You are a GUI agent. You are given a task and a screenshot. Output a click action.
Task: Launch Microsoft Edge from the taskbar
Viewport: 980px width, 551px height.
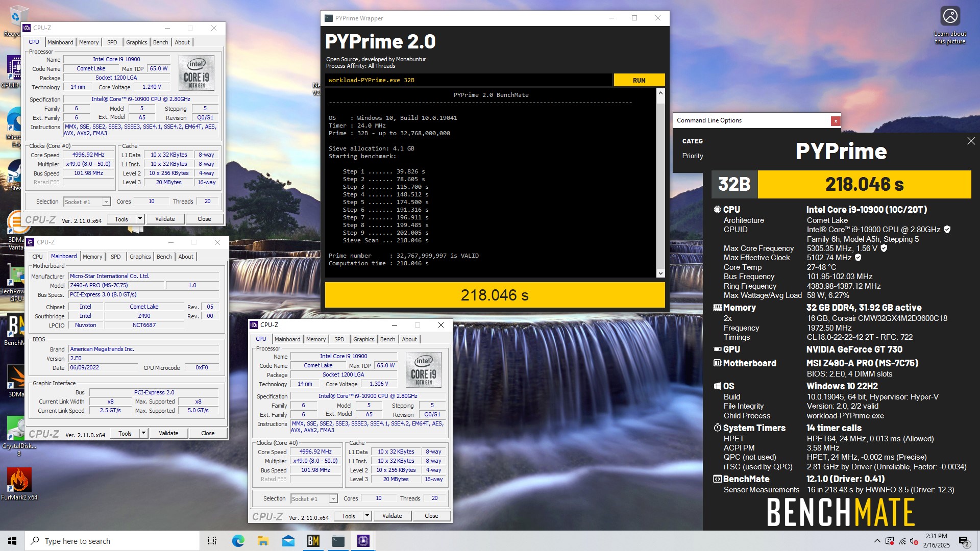(x=238, y=541)
